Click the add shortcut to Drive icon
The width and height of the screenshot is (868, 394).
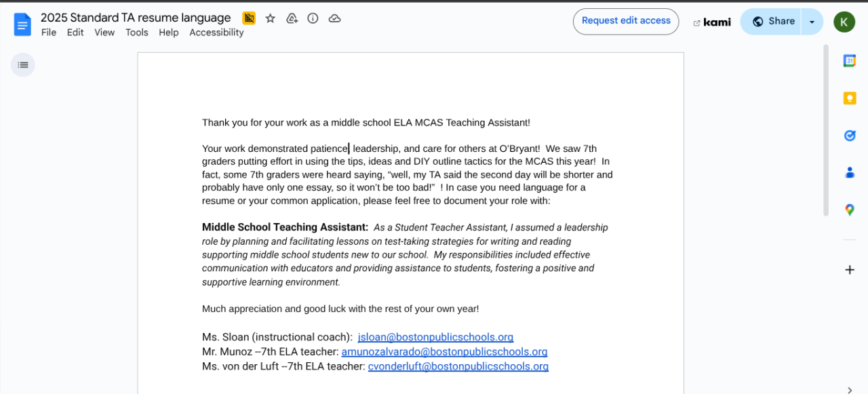[292, 18]
